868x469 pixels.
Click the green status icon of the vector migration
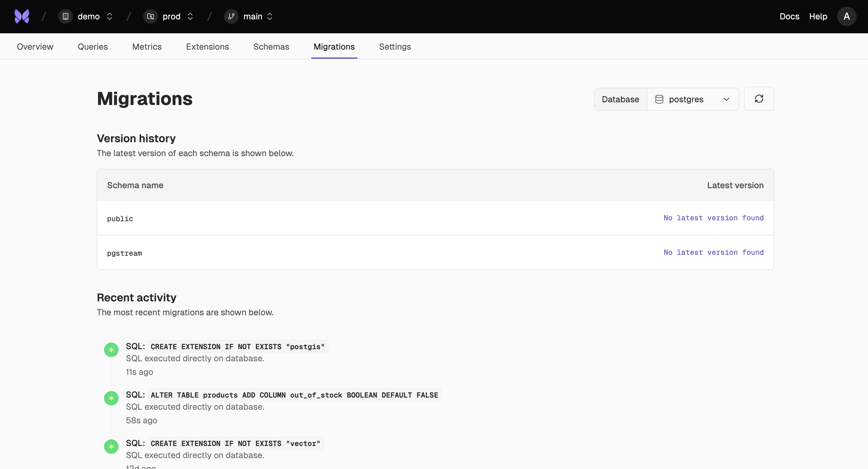[x=111, y=446]
